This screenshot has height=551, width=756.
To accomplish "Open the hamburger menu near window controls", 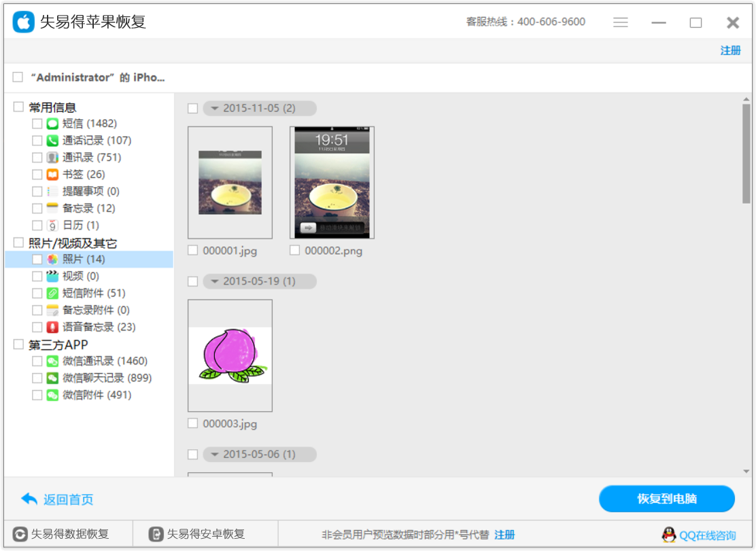I will point(621,22).
